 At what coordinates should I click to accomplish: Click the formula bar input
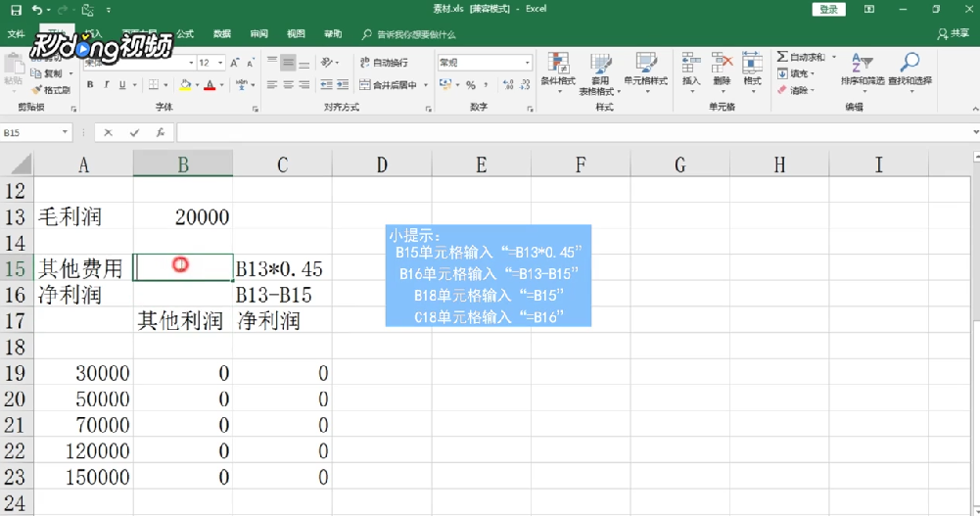[574, 132]
